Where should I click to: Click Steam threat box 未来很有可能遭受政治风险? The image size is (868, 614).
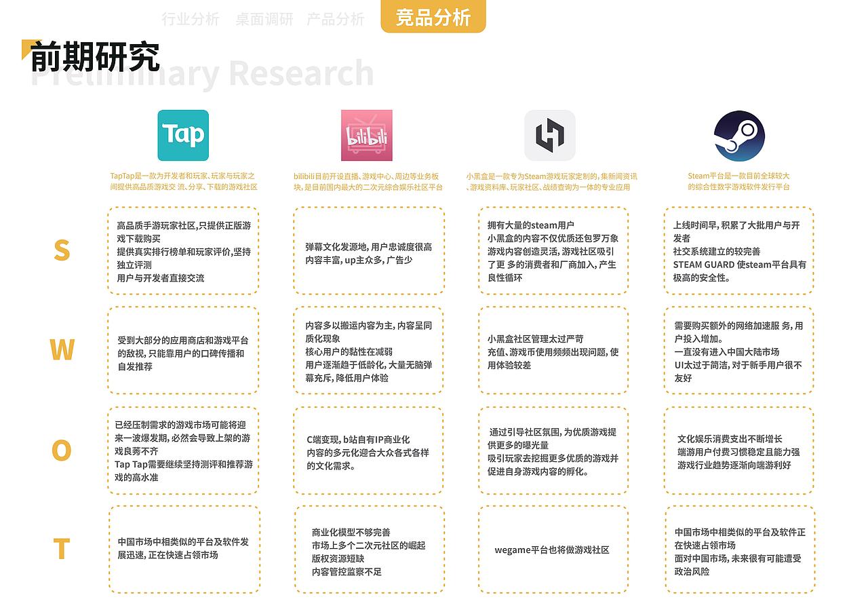[740, 549]
